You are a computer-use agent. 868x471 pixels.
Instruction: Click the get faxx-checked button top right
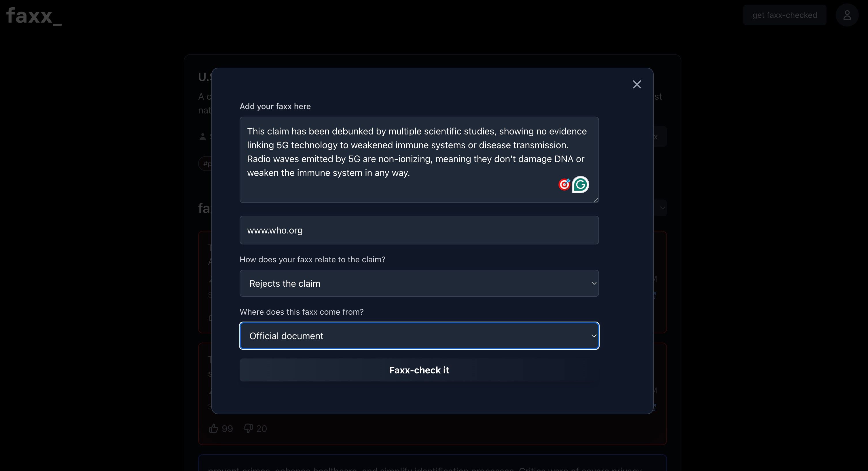(784, 14)
